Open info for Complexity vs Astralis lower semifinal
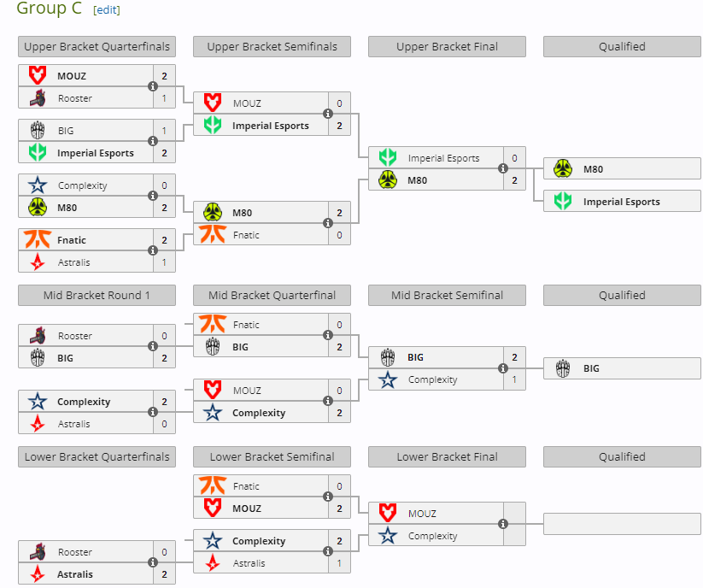This screenshot has width=703, height=588. click(x=328, y=551)
